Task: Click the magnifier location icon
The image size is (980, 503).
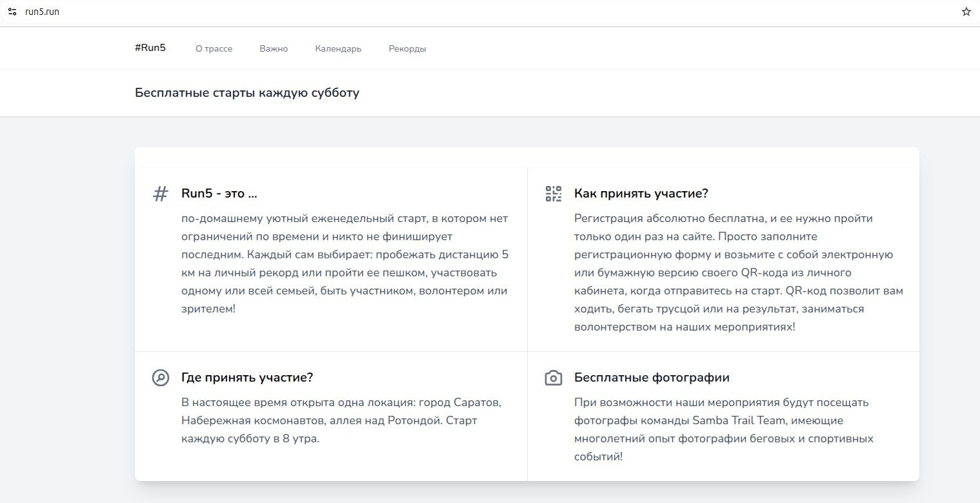Action: tap(160, 378)
